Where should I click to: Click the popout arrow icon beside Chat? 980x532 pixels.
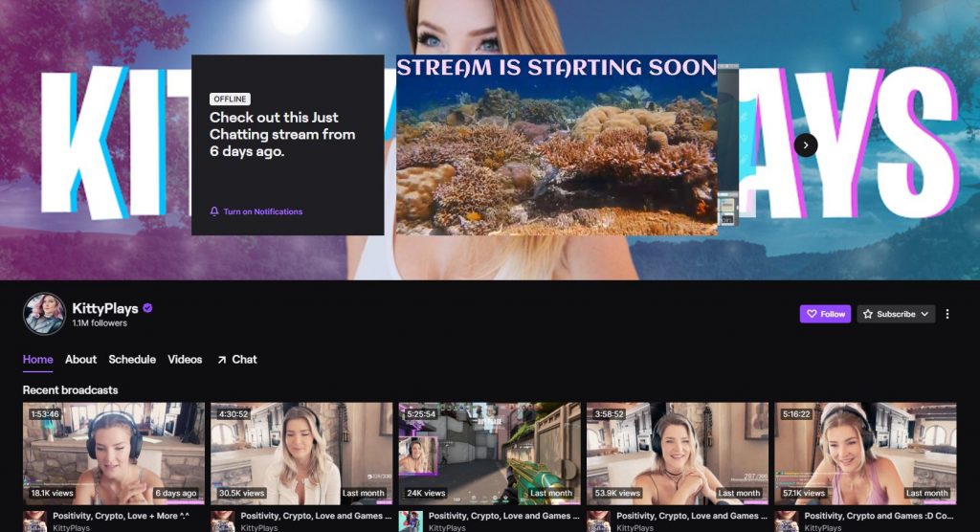pos(221,360)
